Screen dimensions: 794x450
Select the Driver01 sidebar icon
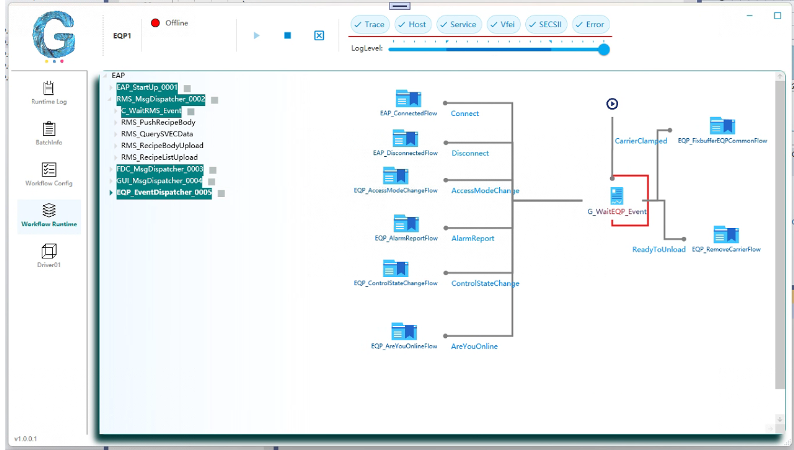pyautogui.click(x=49, y=256)
